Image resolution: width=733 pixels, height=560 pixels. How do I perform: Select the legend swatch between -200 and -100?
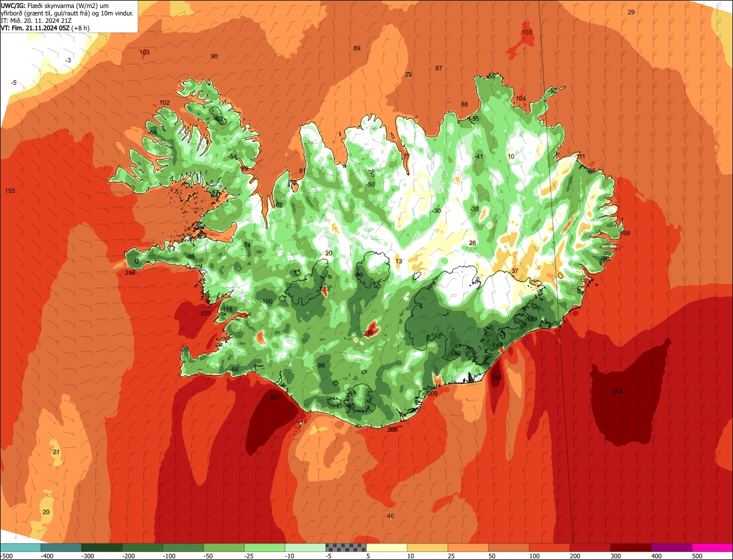coord(143,547)
